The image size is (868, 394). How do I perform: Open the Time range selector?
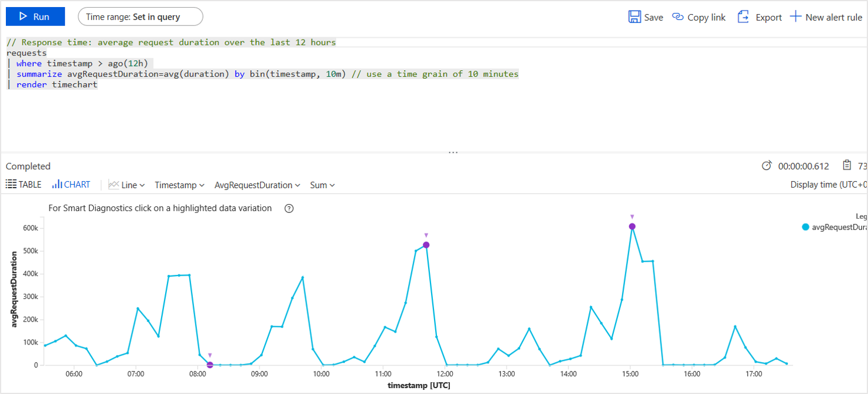[x=140, y=17]
